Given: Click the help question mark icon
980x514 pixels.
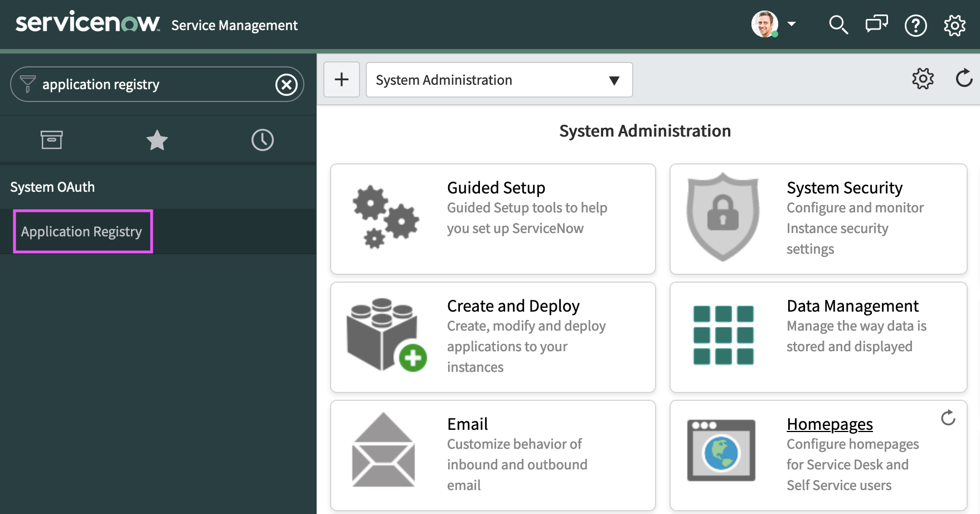Looking at the screenshot, I should [915, 26].
